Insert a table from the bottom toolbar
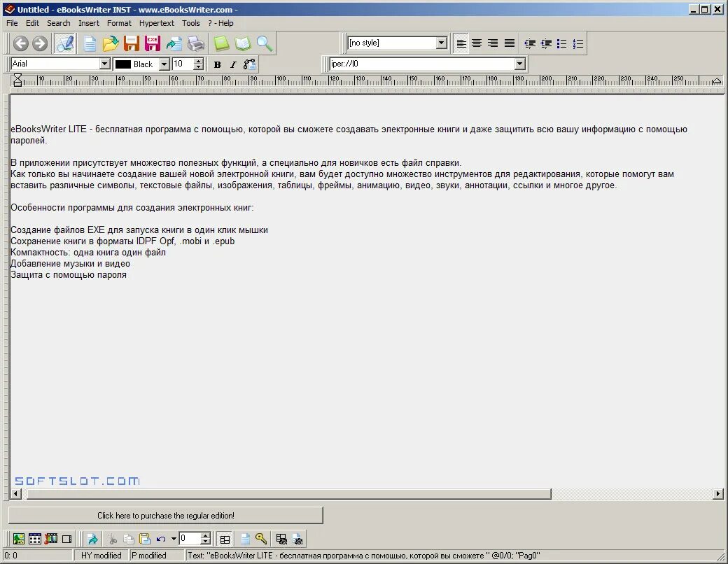 click(35, 539)
